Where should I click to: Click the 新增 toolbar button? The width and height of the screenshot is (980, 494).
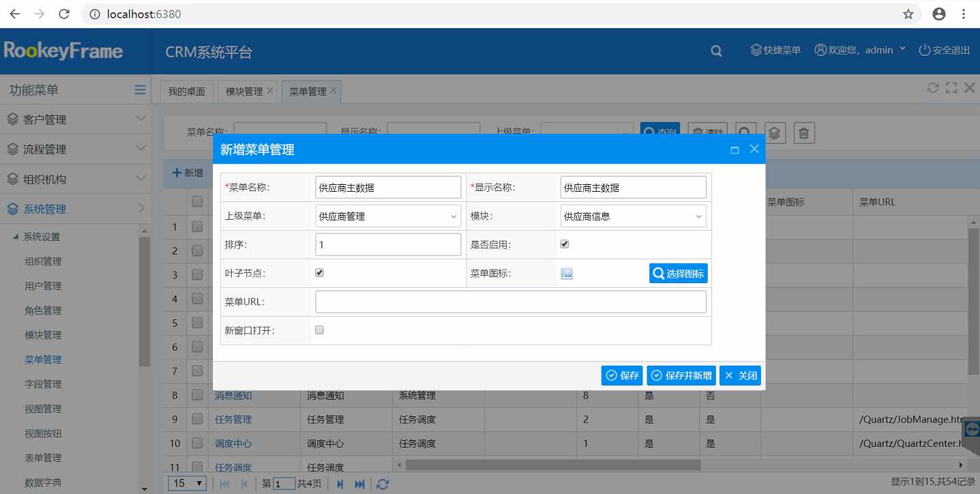(x=188, y=173)
